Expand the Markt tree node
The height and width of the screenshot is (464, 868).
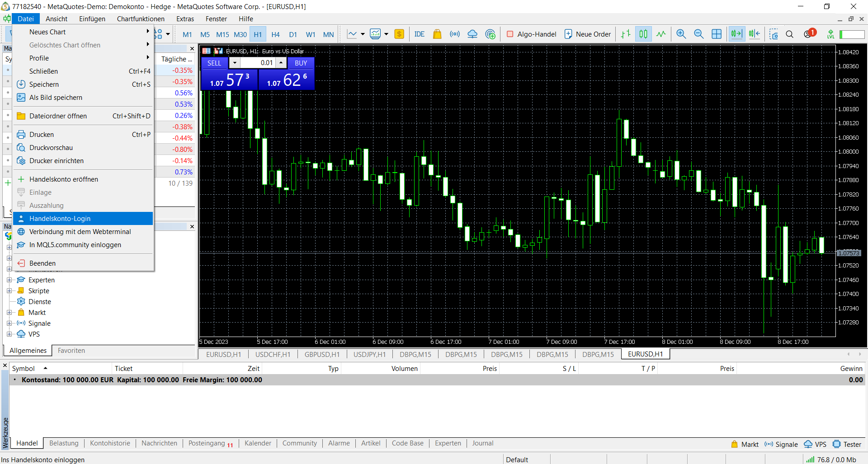tap(9, 312)
